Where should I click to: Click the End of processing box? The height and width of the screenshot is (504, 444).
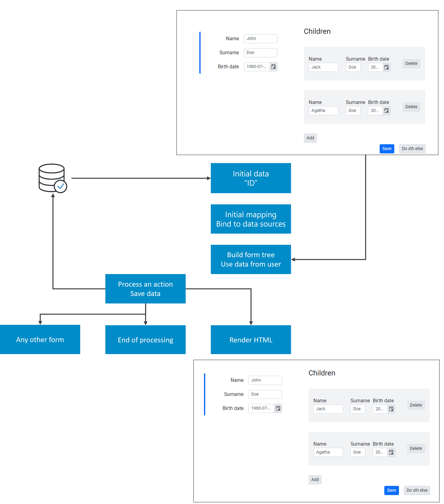146,340
